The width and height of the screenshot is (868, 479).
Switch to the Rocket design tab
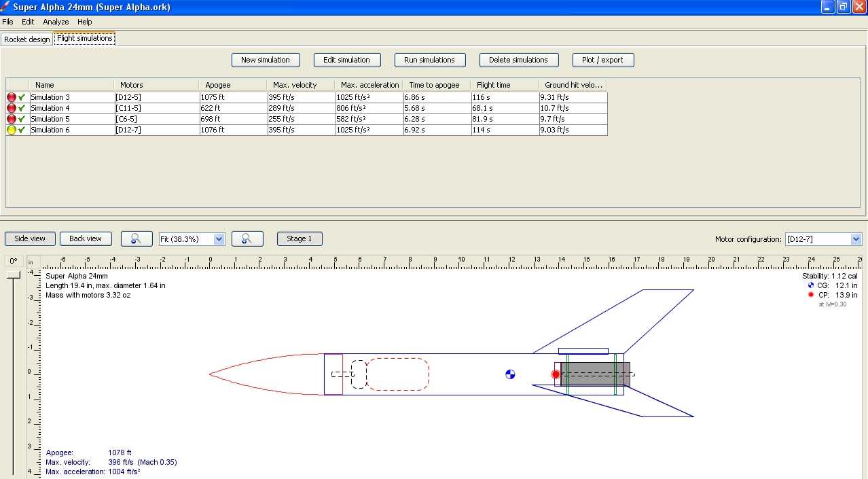tap(26, 39)
